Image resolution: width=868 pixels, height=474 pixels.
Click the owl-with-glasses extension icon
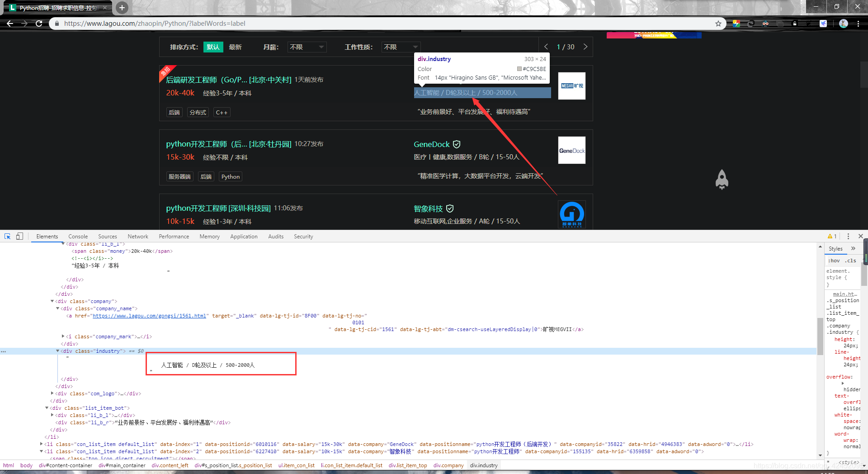tap(765, 24)
